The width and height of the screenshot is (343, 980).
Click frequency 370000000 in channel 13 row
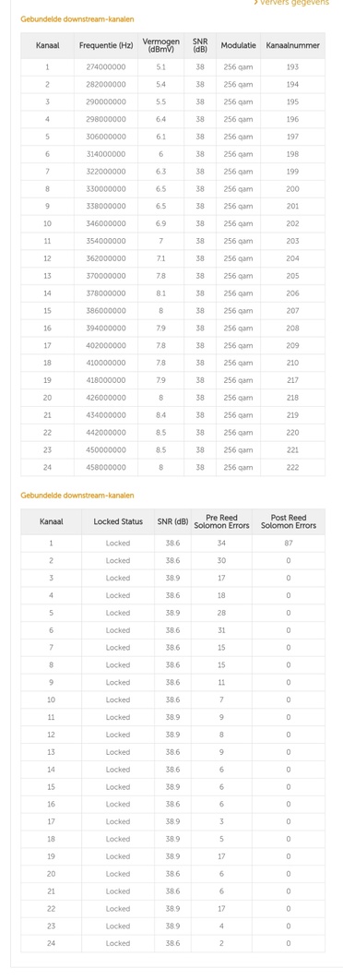coord(106,276)
